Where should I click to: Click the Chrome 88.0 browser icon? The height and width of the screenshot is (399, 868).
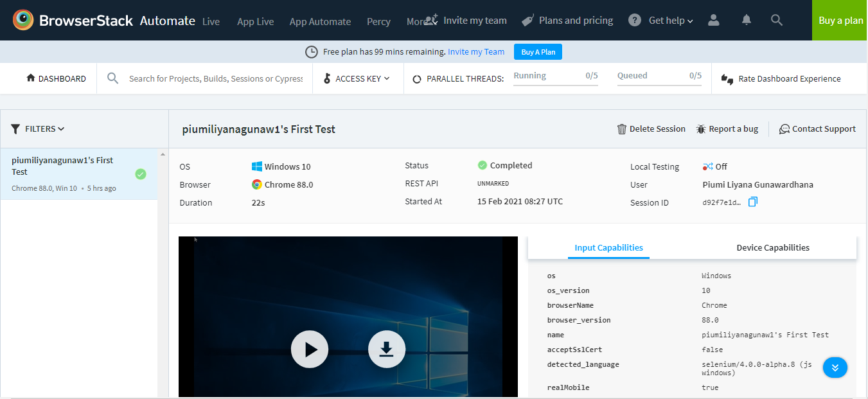coord(257,184)
